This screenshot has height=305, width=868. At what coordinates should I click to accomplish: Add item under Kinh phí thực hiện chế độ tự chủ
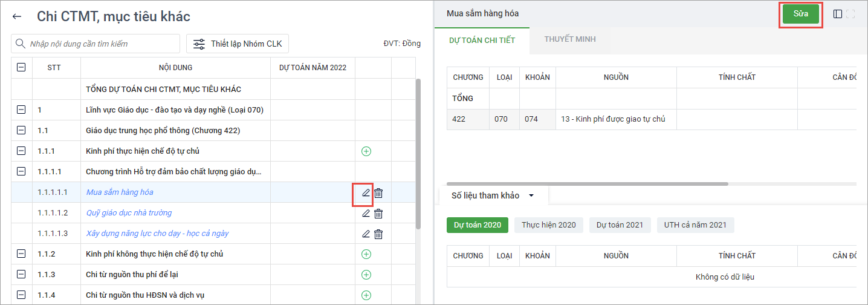click(x=366, y=151)
